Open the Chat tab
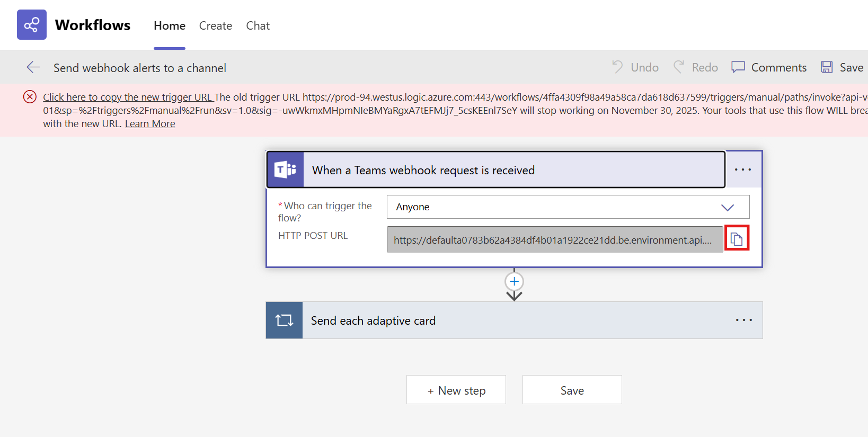 click(x=258, y=25)
